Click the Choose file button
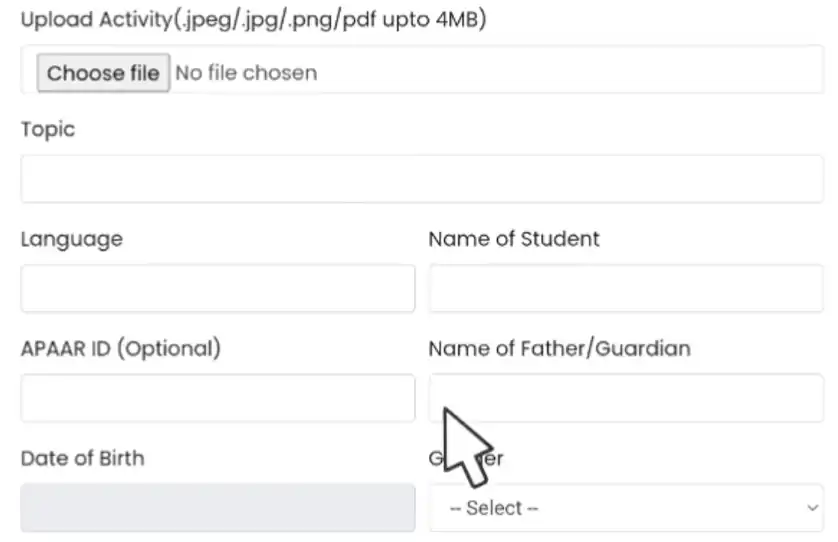 [x=103, y=73]
